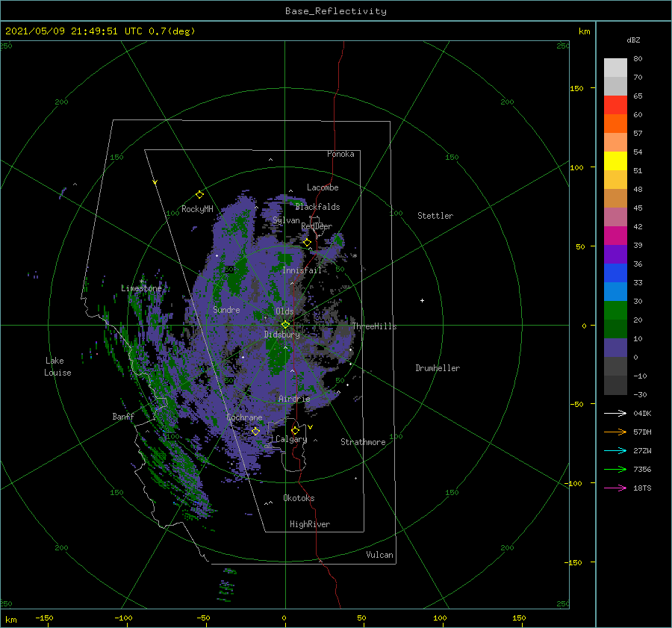Image resolution: width=672 pixels, height=628 pixels.
Task: Click the HighRiver label
Action: [x=310, y=524]
